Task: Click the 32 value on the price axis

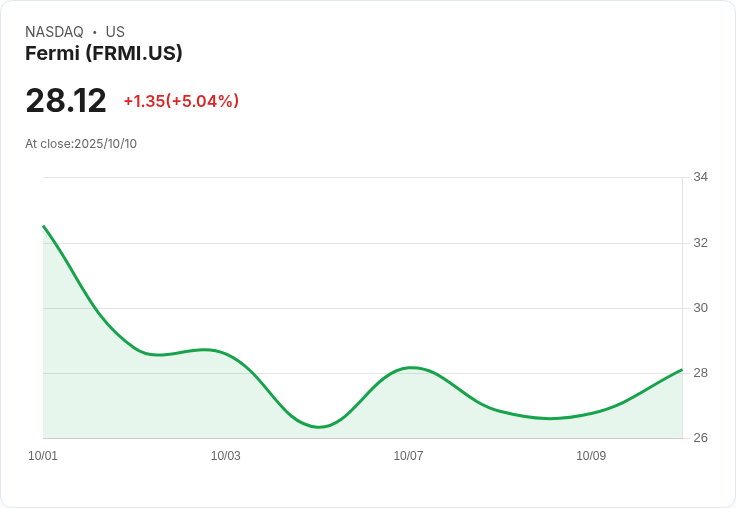Action: pos(700,243)
